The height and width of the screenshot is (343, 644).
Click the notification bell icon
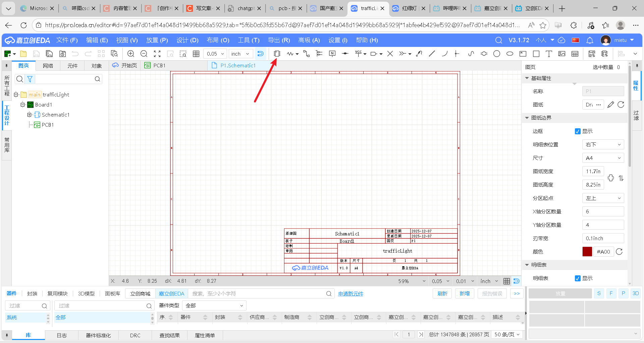tap(590, 40)
